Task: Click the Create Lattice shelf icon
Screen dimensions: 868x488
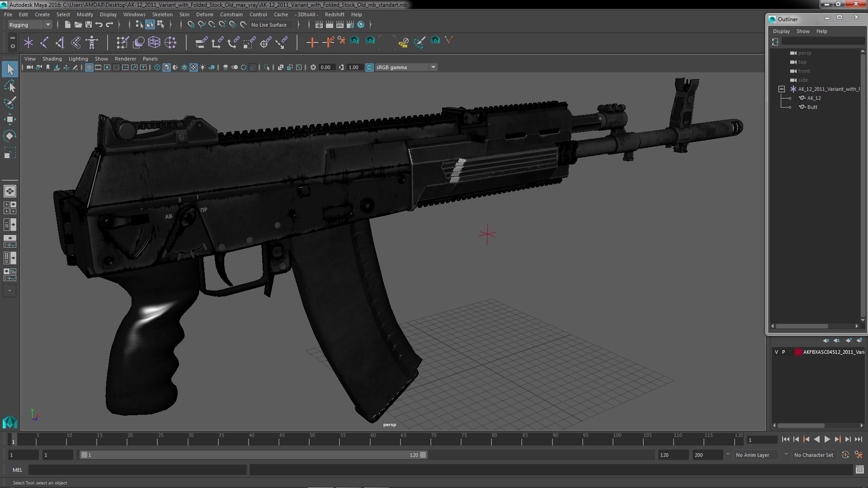Action: point(154,43)
